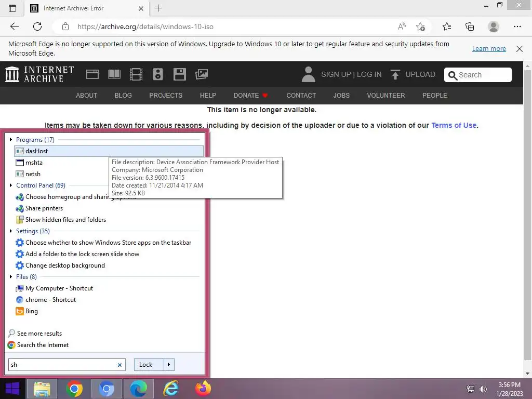This screenshot has height=399, width=532.
Task: Open the PEOPLE menu item
Action: click(435, 96)
